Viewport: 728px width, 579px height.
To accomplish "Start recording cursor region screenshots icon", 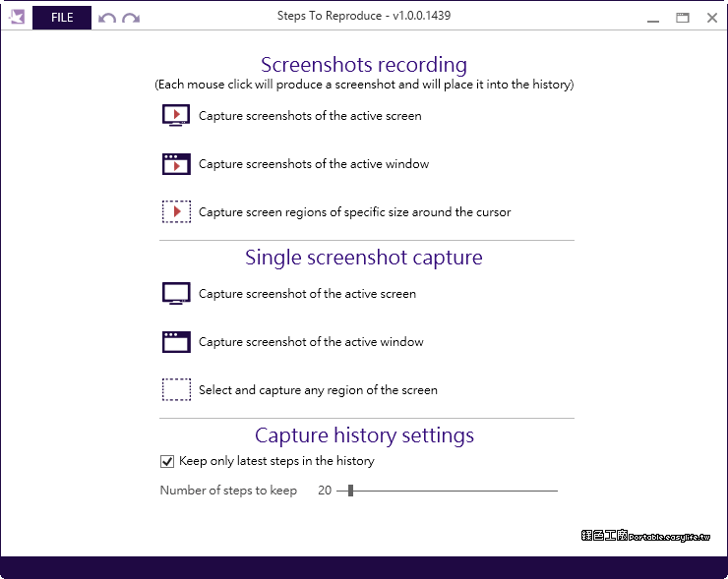I will [x=176, y=211].
